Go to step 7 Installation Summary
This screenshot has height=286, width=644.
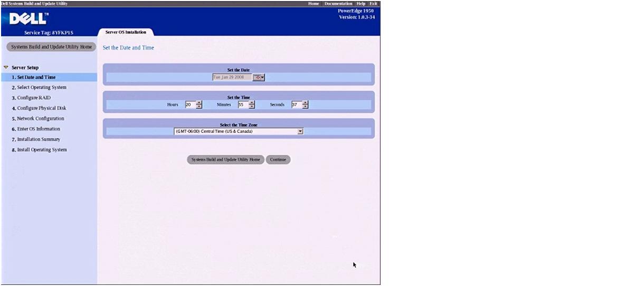click(x=35, y=139)
